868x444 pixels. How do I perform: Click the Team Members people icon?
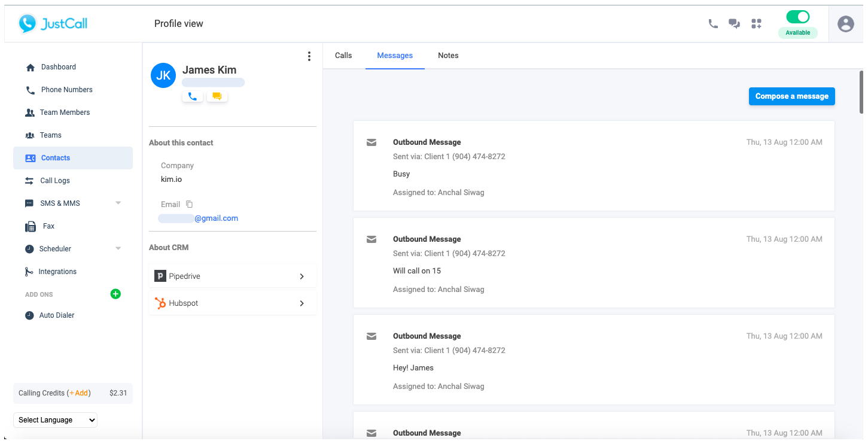click(x=30, y=112)
